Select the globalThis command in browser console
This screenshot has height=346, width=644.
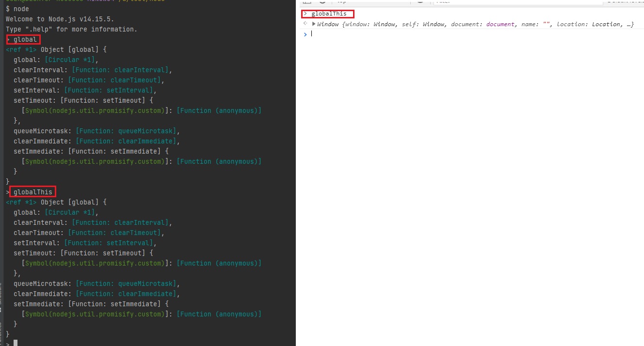pyautogui.click(x=329, y=14)
